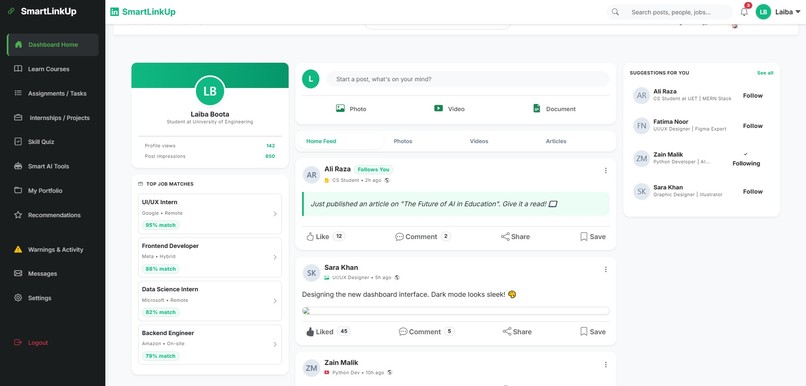
Task: Click the Smart AI Tools icon
Action: point(18,166)
